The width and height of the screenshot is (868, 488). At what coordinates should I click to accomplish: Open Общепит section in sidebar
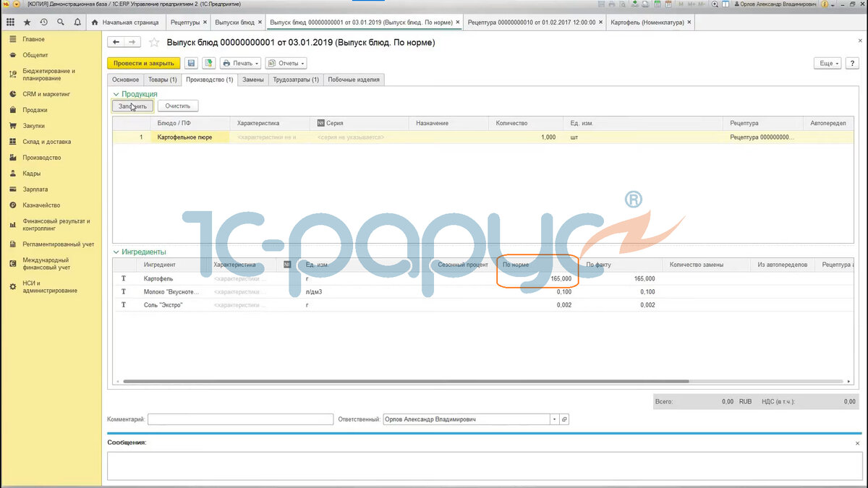point(51,55)
